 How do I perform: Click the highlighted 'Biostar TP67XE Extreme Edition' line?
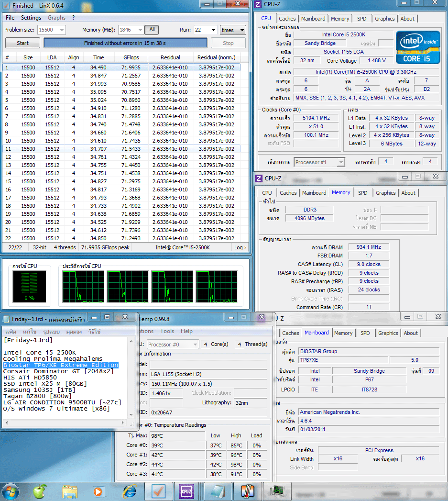click(x=61, y=365)
